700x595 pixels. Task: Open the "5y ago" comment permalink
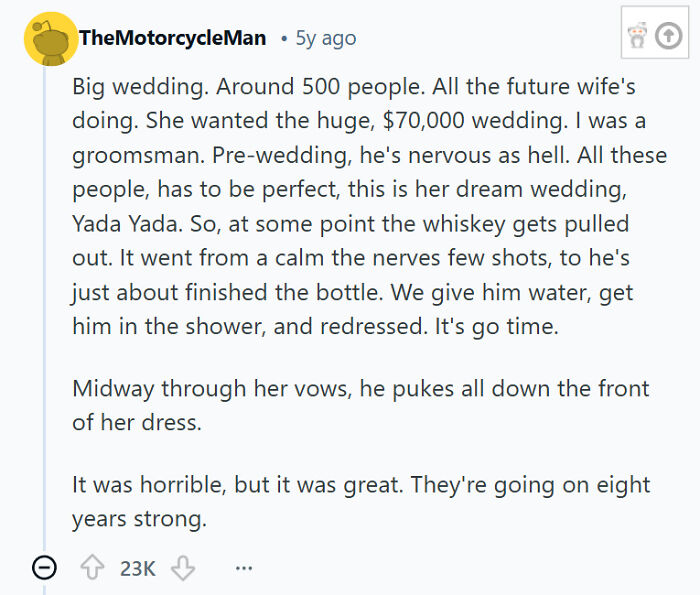326,39
